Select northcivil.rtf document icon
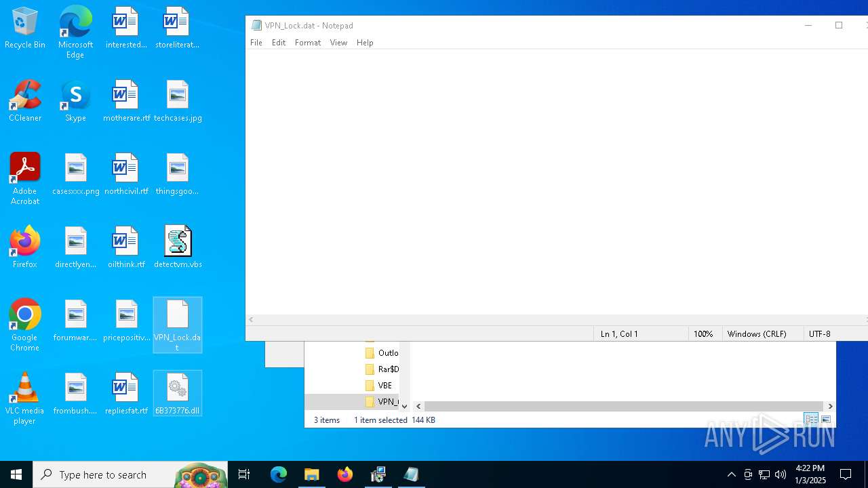 [x=126, y=175]
